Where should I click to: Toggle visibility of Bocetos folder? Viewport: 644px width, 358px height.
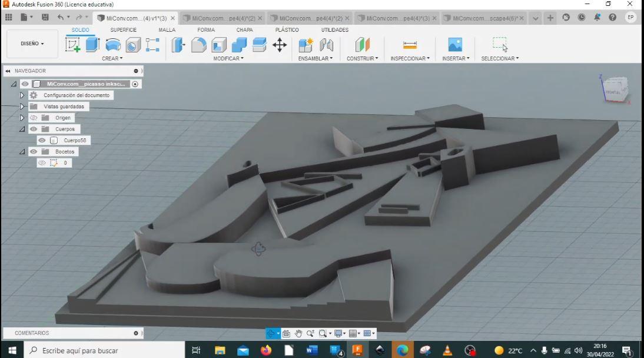pyautogui.click(x=34, y=152)
